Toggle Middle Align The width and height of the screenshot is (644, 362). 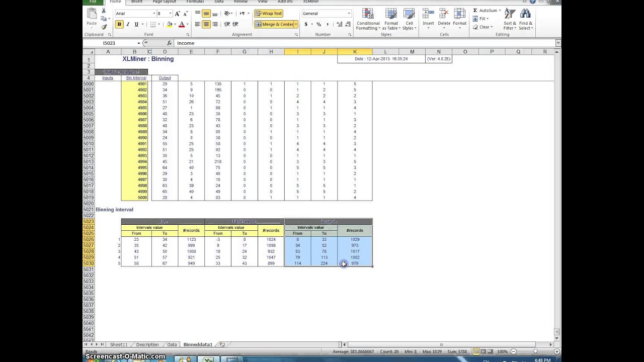coord(206,14)
